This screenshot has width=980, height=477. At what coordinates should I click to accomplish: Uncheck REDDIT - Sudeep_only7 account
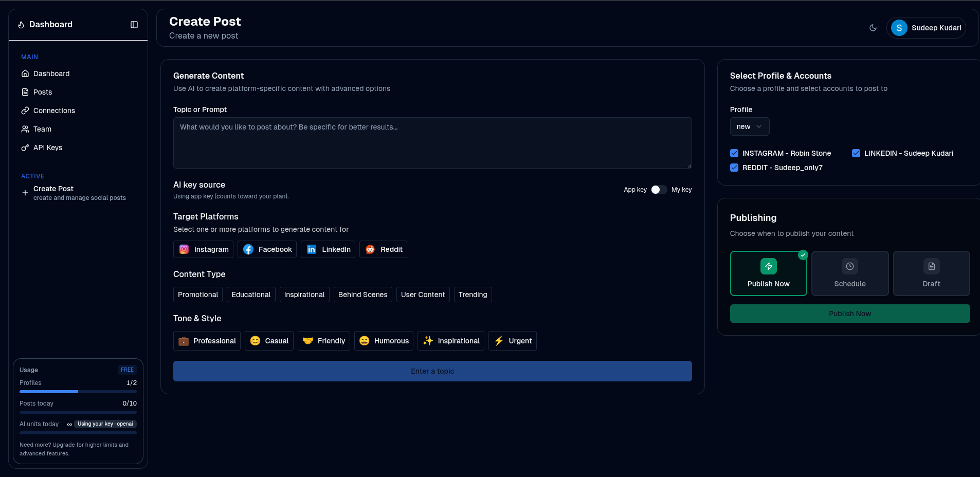734,168
